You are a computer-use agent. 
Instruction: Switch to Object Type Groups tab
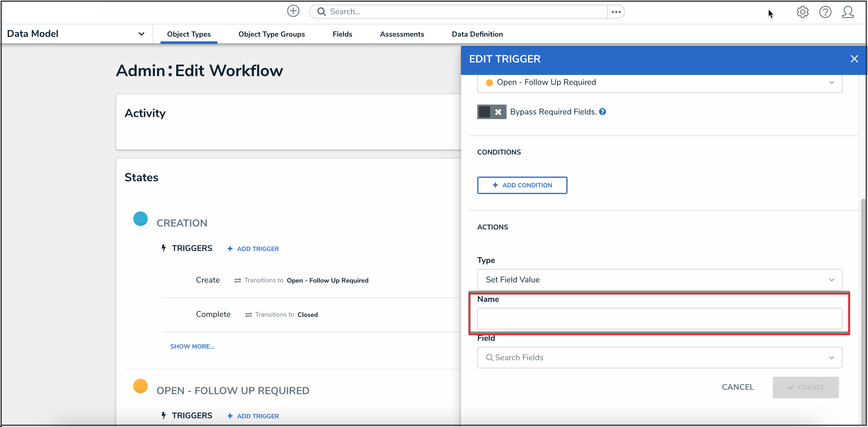click(271, 34)
